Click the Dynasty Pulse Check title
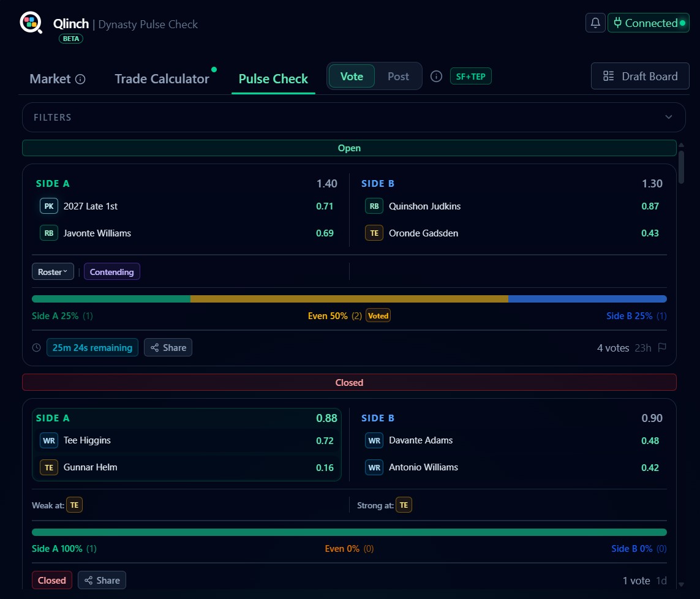The height and width of the screenshot is (599, 700). [x=148, y=24]
